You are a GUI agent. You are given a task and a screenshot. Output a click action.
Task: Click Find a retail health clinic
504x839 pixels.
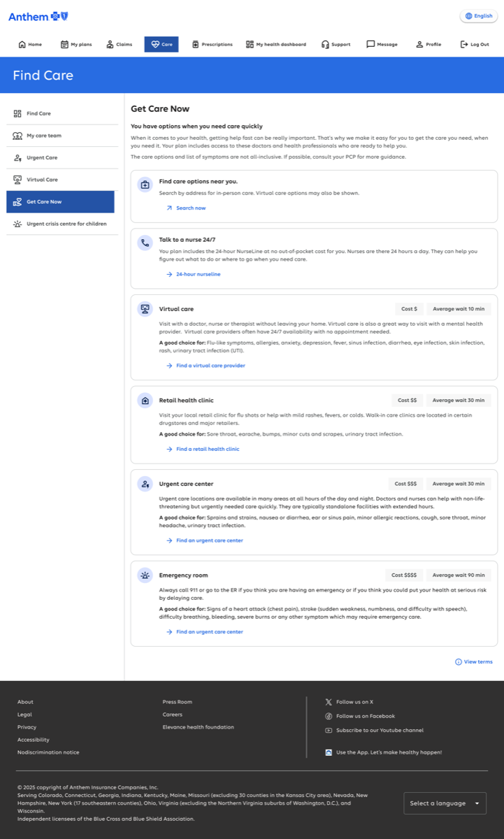(x=203, y=449)
